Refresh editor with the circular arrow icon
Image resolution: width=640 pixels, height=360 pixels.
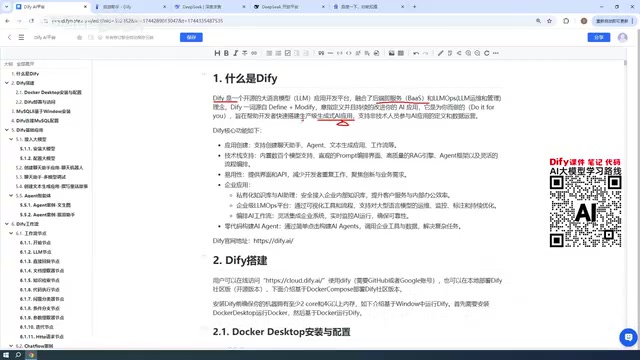point(487,53)
